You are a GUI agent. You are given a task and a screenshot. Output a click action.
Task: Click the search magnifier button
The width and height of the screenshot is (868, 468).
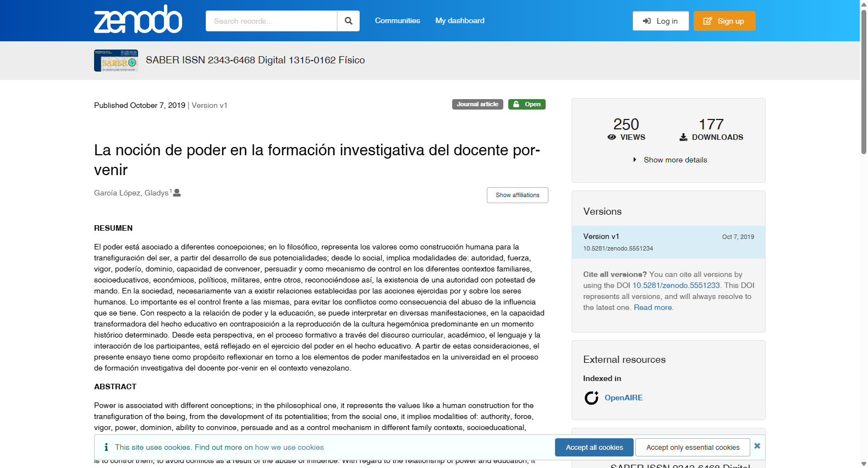[348, 21]
